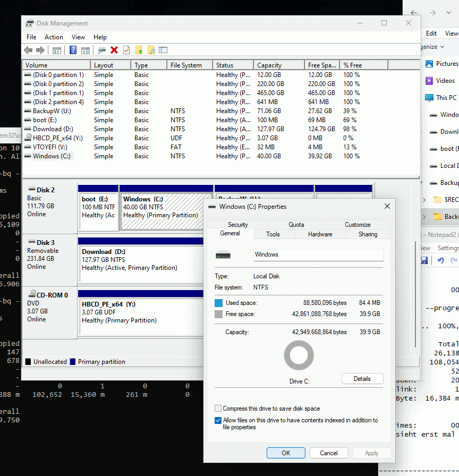Open the Organize dropdown in Explorer
The image size is (459, 476).
[433, 47]
